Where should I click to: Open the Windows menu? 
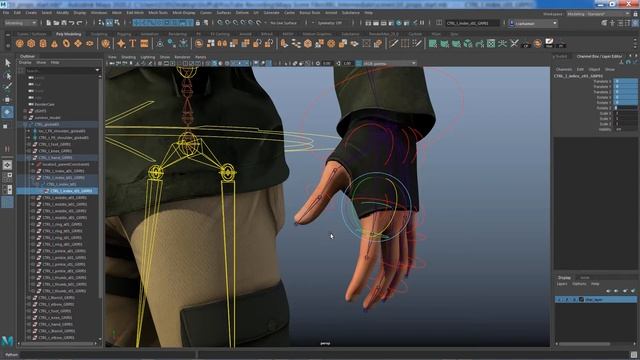(99, 13)
